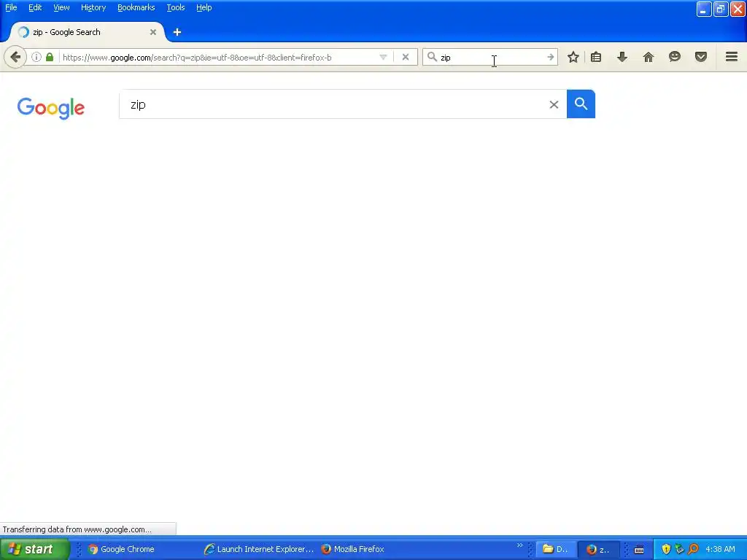747x560 pixels.
Task: Stop loading the page with the X button
Action: [406, 57]
